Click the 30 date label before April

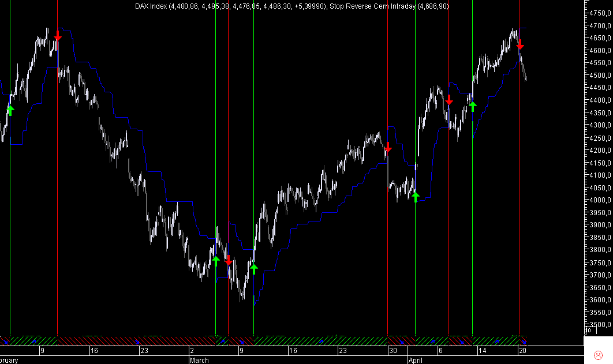[393, 351]
